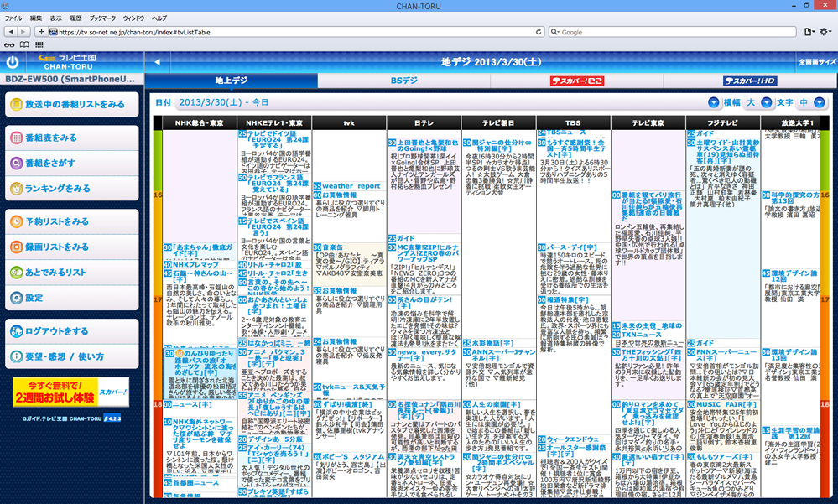Open the top sites grid icon
This screenshot has height=504, width=838.
point(39,45)
